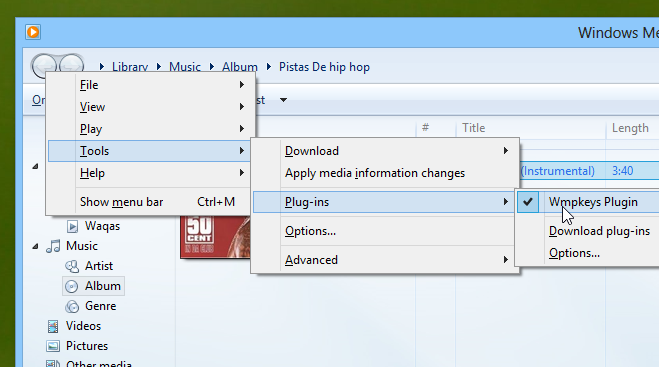The height and width of the screenshot is (367, 659).
Task: Expand the Advanced submenu arrow
Action: [x=506, y=260]
